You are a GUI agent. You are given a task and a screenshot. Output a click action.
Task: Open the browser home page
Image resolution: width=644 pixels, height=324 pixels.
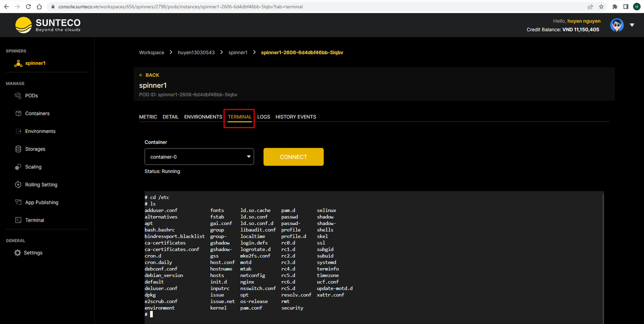[39, 7]
